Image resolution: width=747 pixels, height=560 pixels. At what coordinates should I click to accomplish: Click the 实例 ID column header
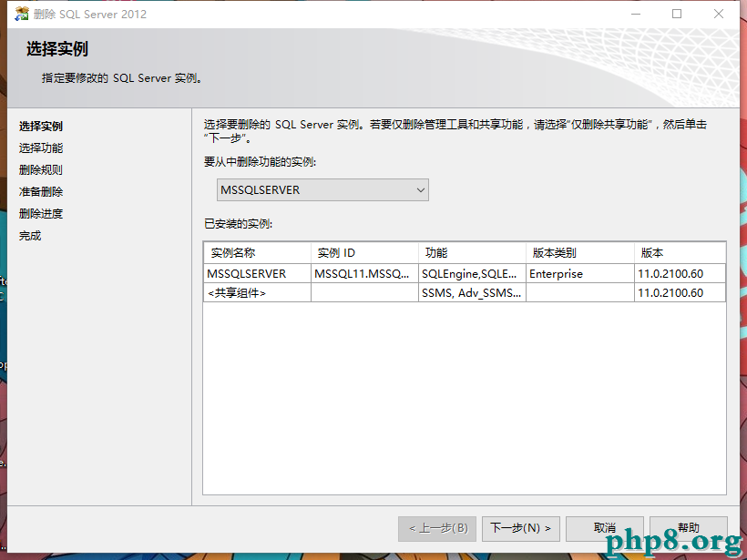point(364,253)
